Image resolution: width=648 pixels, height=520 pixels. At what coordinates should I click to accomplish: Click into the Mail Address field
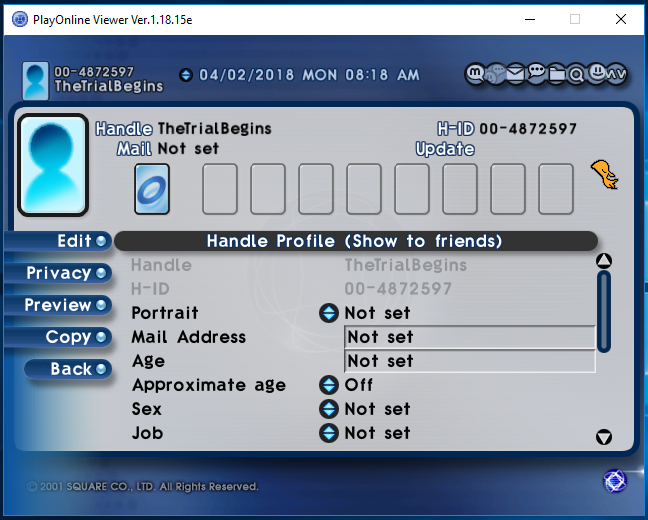coord(470,337)
